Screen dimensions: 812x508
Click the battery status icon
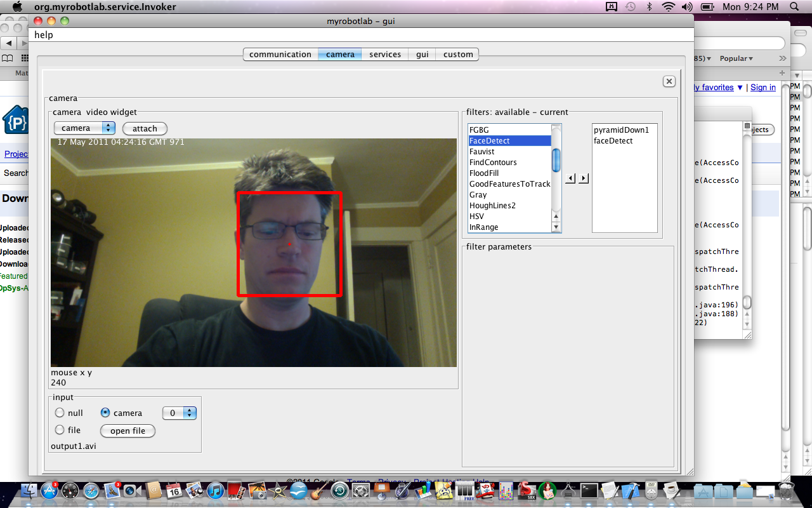tap(708, 7)
